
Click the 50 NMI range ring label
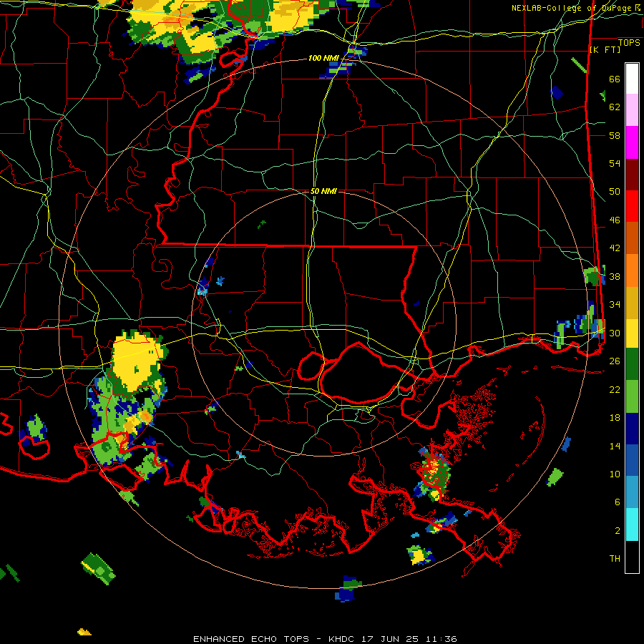[x=323, y=191]
